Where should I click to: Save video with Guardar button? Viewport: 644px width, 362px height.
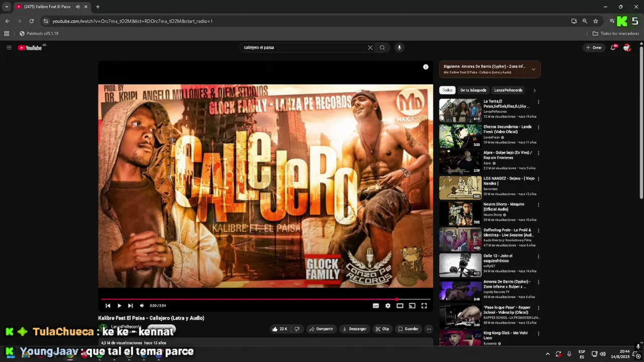408,329
